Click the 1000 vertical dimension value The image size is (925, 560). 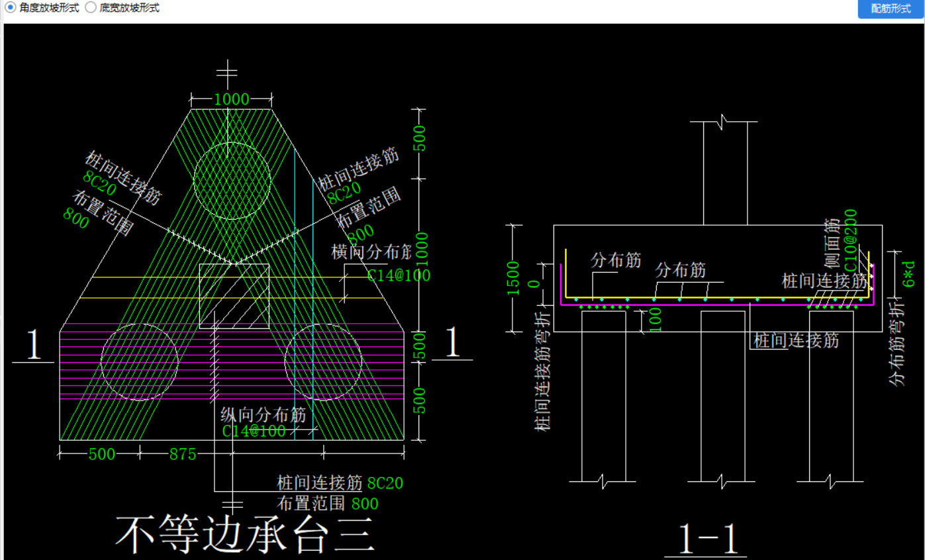pyautogui.click(x=422, y=250)
